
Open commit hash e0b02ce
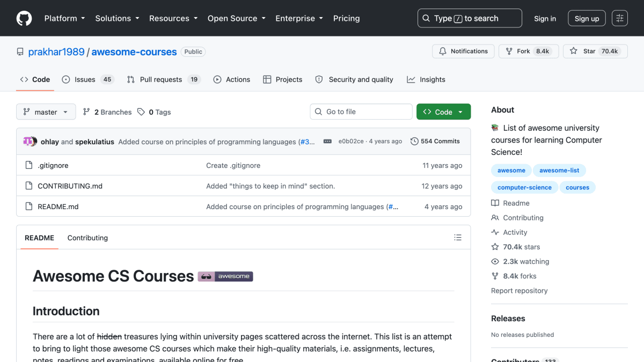(x=351, y=142)
